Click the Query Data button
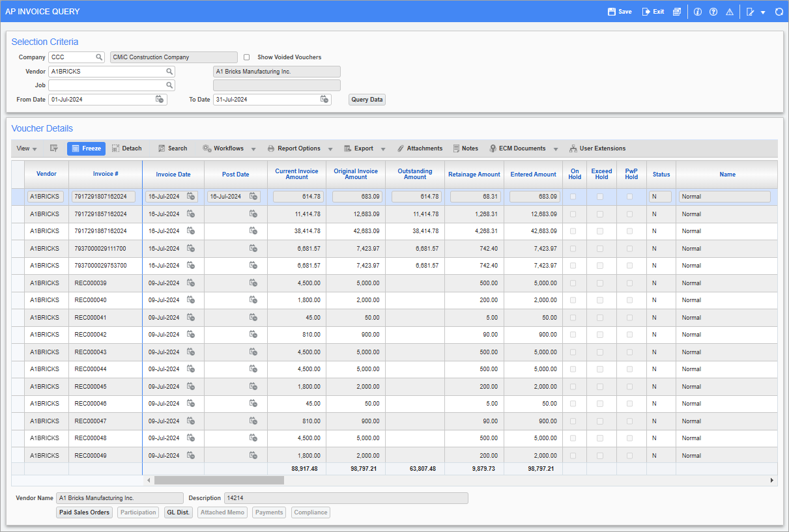The height and width of the screenshot is (532, 789). point(367,99)
